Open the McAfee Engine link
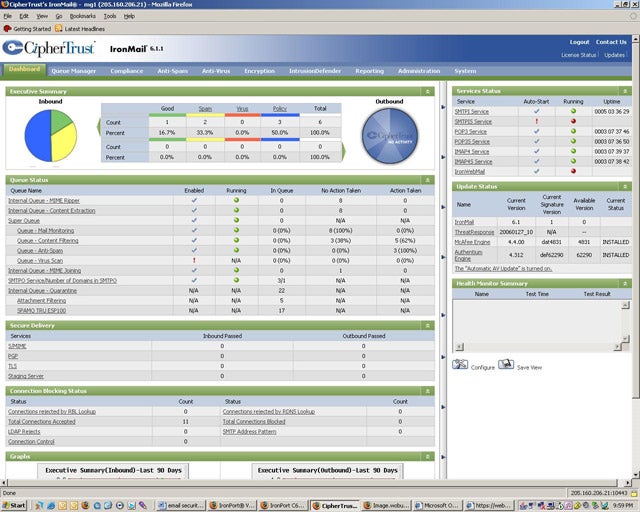640x512 pixels. [472, 242]
